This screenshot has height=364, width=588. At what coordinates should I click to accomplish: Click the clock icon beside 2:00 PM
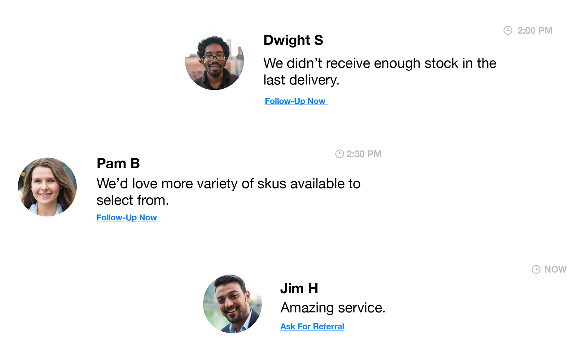pyautogui.click(x=508, y=31)
